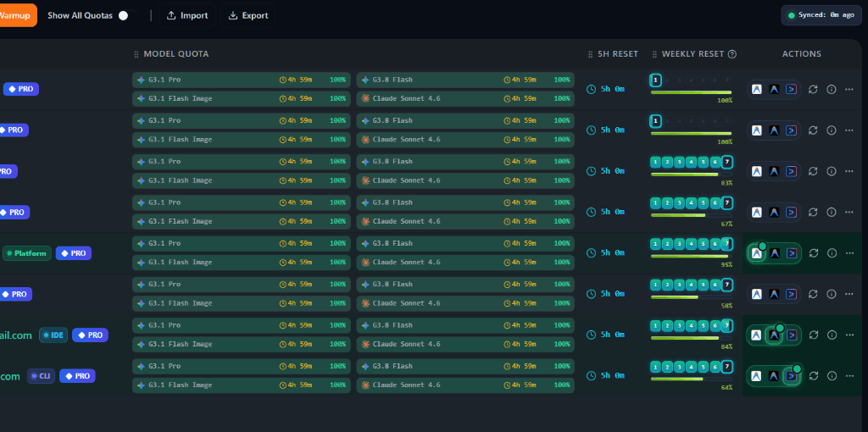Refresh the IDE account row at 84%
868x432 pixels.
point(813,335)
